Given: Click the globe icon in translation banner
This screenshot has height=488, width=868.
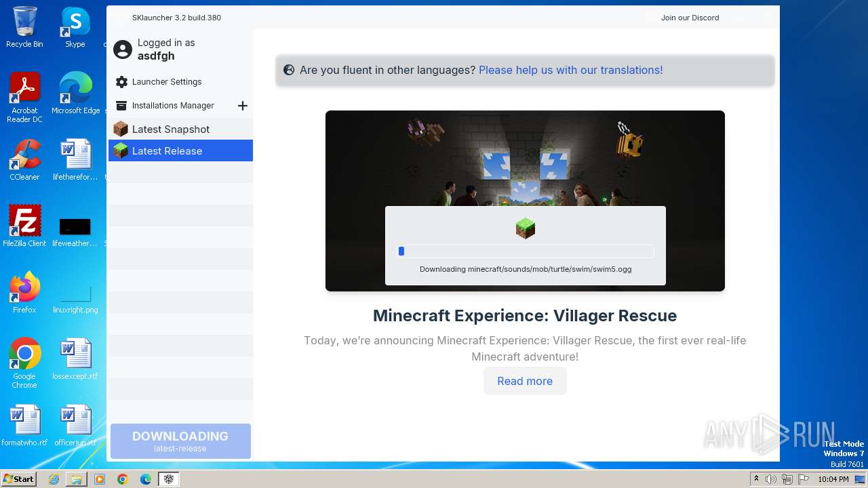Looking at the screenshot, I should (289, 70).
